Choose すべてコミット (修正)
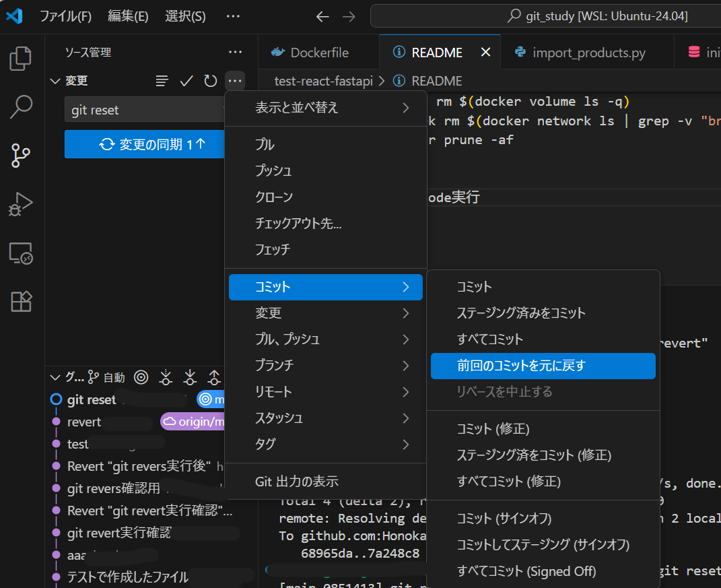This screenshot has width=721, height=588. click(543, 482)
